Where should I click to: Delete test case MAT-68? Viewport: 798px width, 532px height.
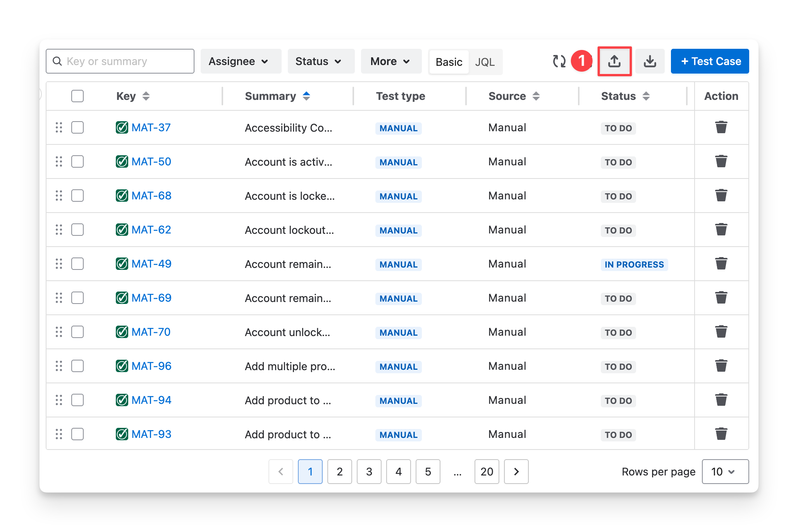[x=721, y=195]
